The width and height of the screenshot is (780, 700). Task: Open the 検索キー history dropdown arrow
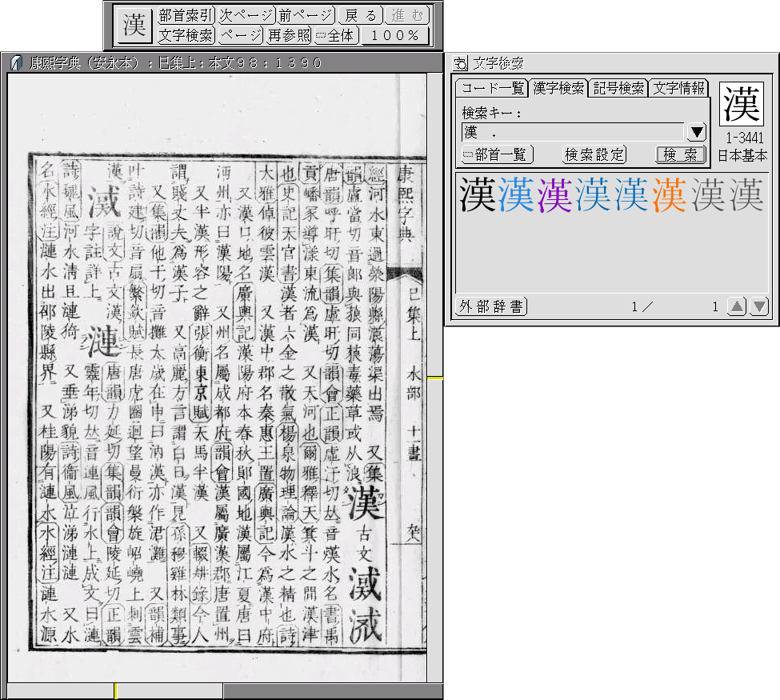tap(696, 132)
